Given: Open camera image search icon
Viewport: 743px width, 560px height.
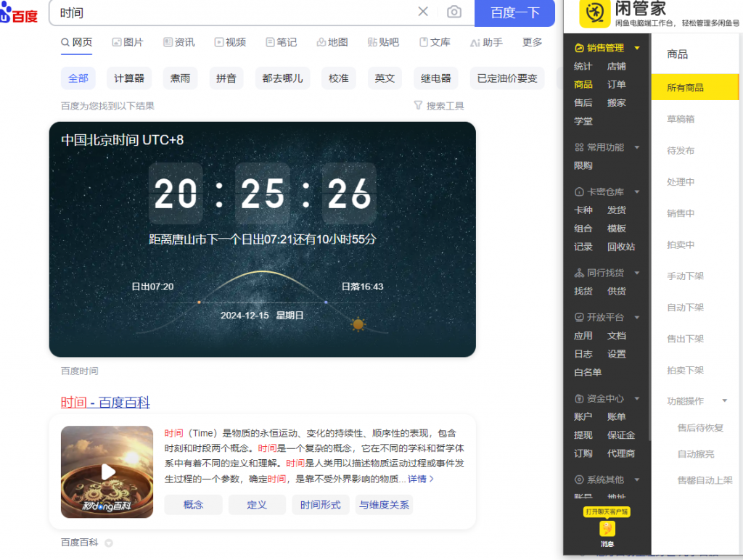Looking at the screenshot, I should 454,12.
